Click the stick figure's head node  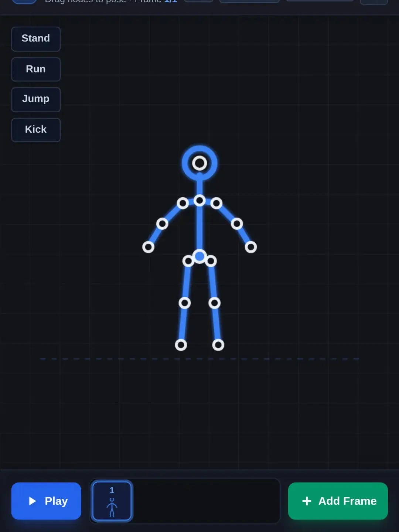click(199, 163)
